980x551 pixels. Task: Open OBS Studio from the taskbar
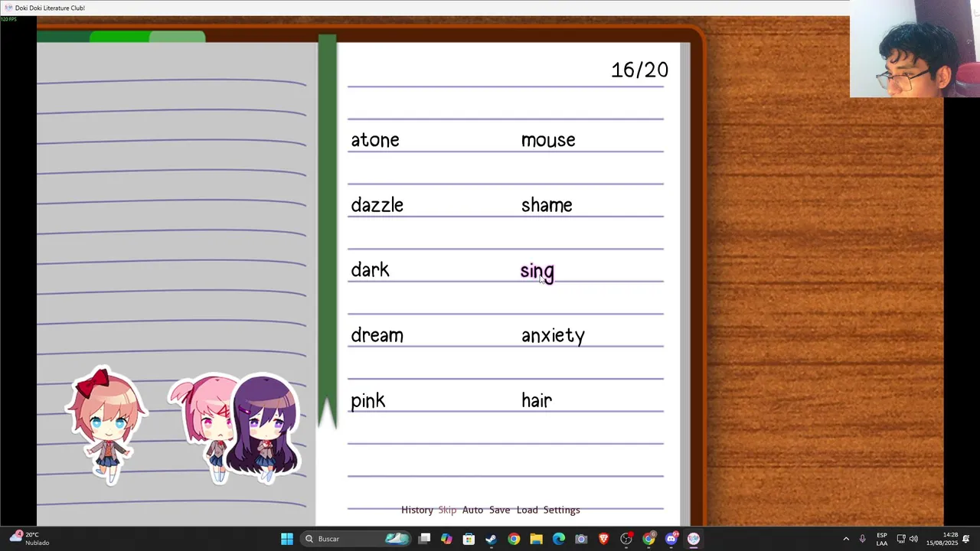pyautogui.click(x=626, y=539)
